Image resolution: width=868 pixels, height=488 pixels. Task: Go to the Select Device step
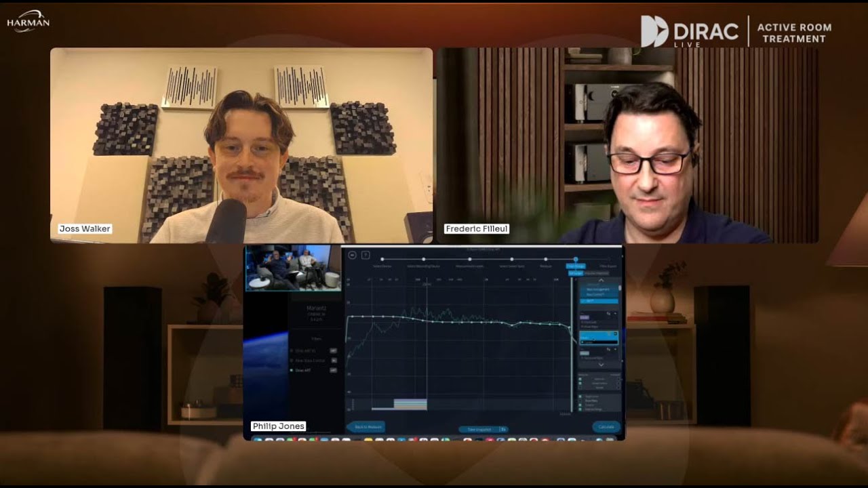(382, 259)
